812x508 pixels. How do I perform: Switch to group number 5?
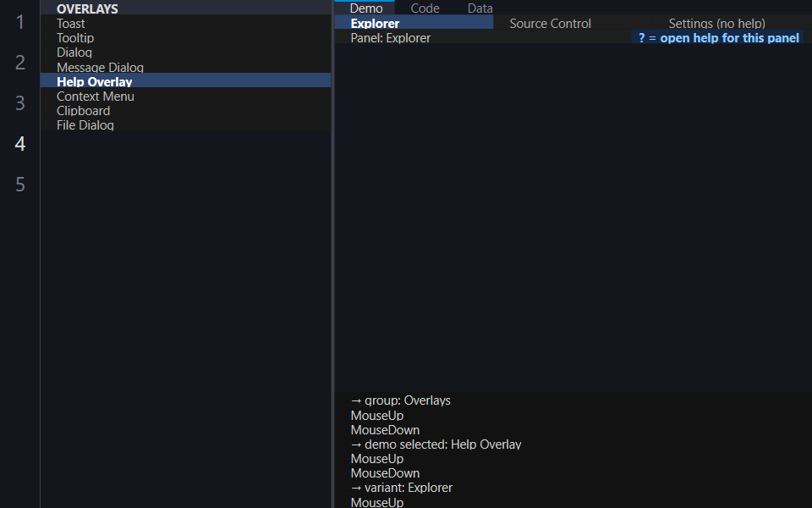(x=19, y=185)
